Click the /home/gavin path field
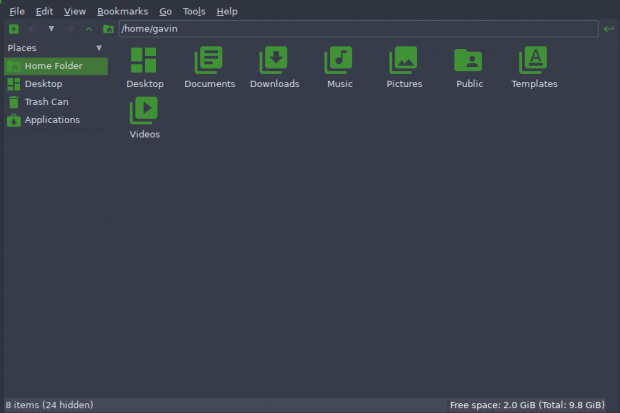This screenshot has width=620, height=413. (358, 29)
